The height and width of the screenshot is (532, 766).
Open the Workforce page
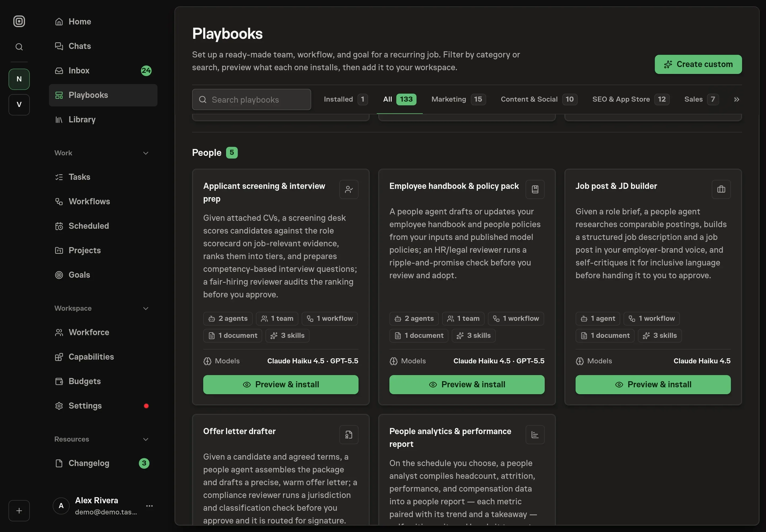[x=103, y=332]
